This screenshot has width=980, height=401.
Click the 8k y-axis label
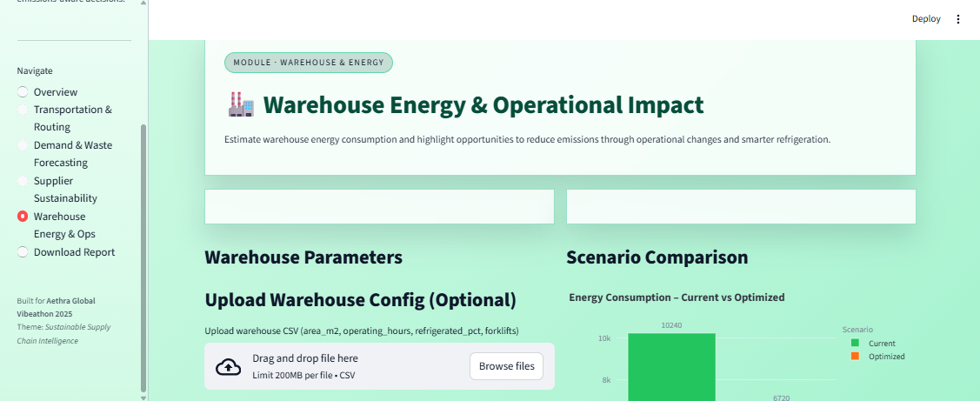coord(605,380)
